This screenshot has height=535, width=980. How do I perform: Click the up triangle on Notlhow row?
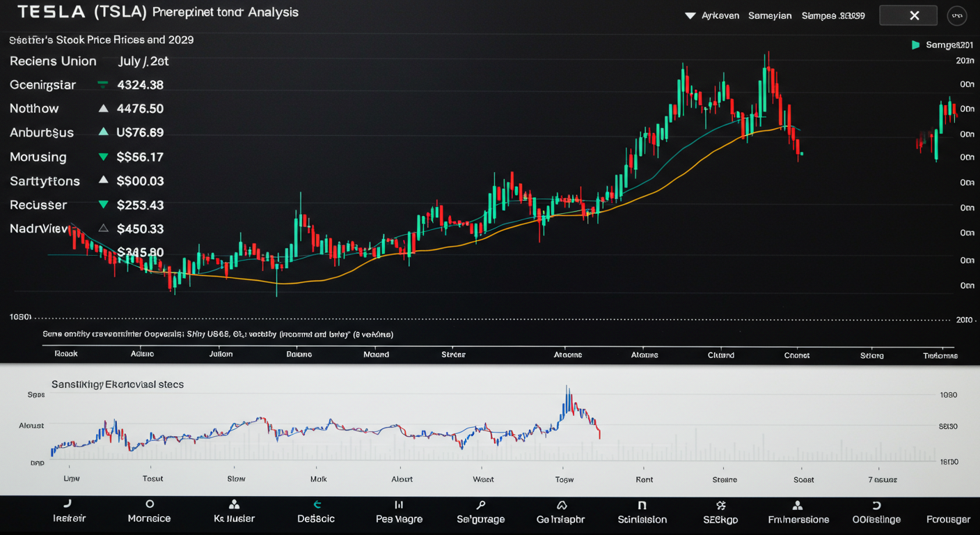pos(103,108)
